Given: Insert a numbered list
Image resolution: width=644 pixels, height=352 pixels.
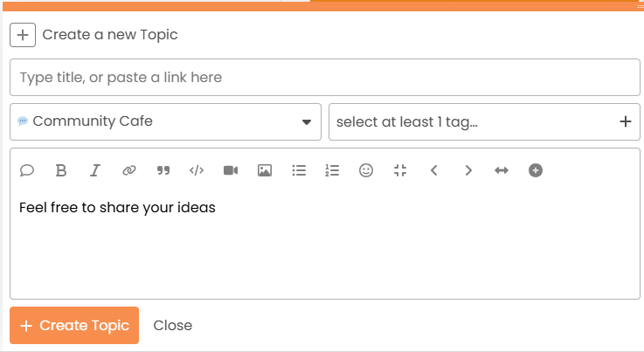Looking at the screenshot, I should [332, 170].
